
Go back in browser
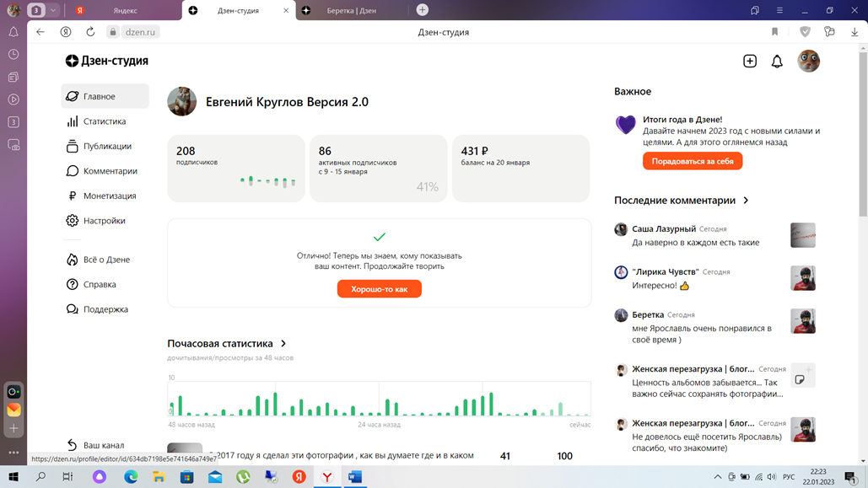point(40,32)
